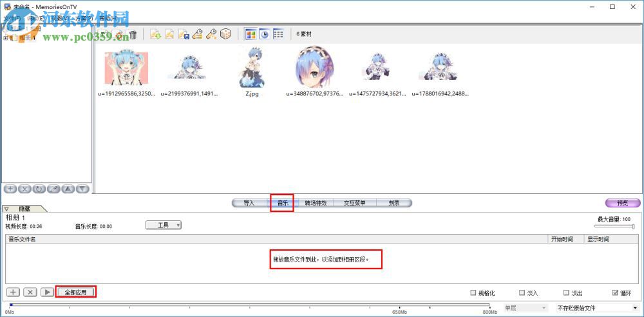Click the 开始时间 column header
644x317 pixels.
coord(566,239)
